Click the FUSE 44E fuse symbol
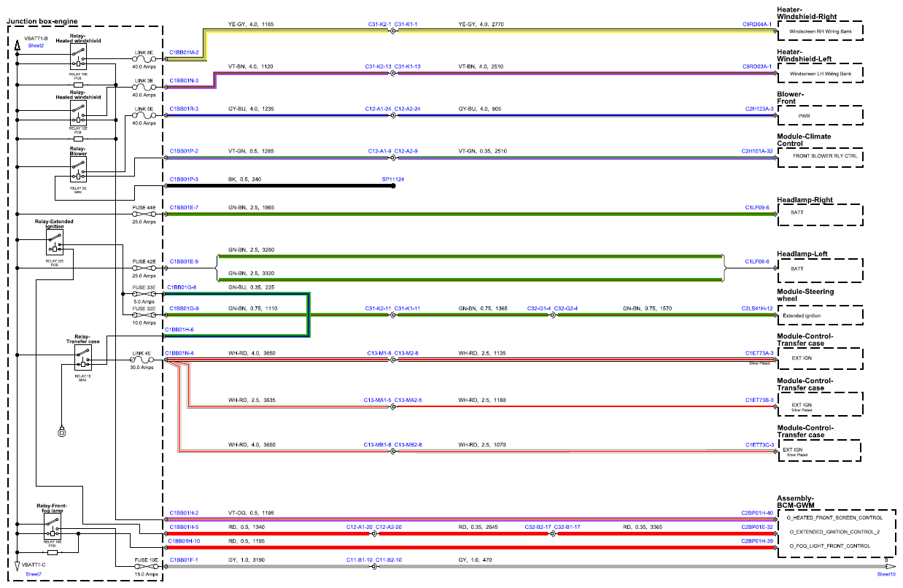The height and width of the screenshot is (588, 903). tap(144, 214)
